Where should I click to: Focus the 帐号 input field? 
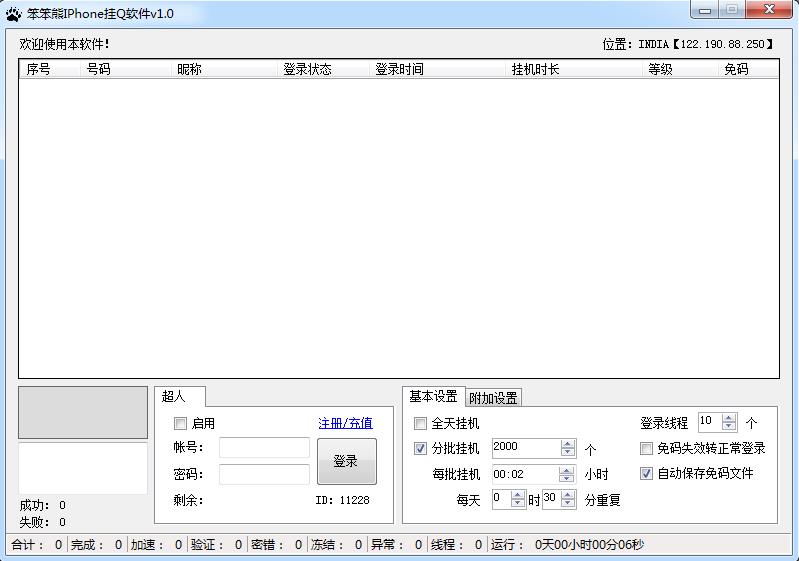(264, 447)
